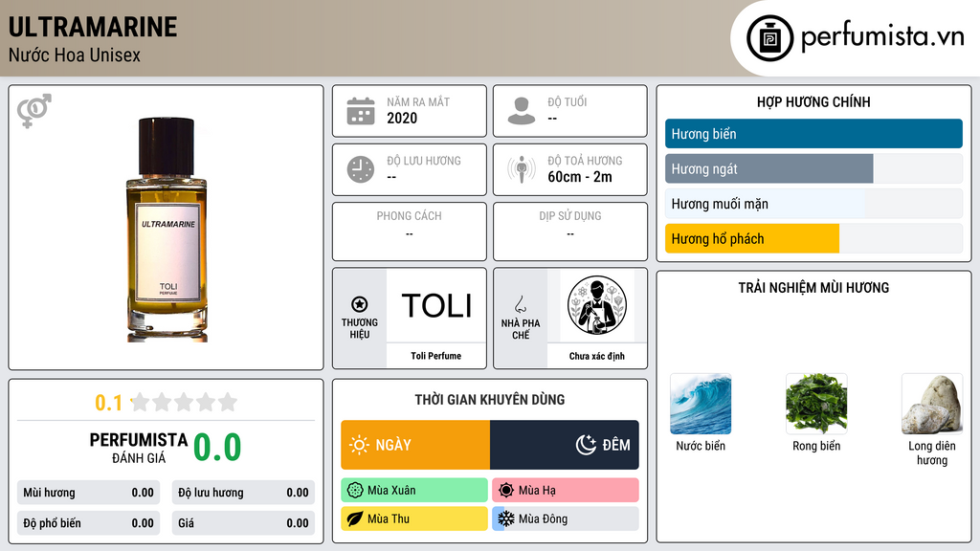This screenshot has width=980, height=551.
Task: Click the perfumista.vn perfume bottle logo icon
Action: 769,38
